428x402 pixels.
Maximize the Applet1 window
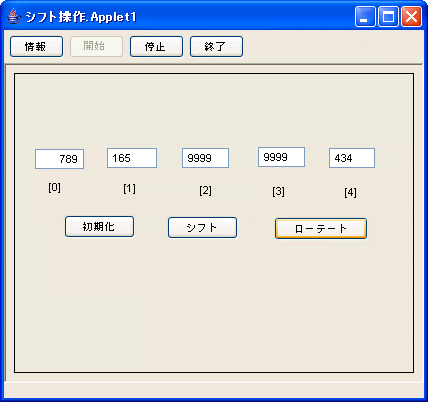click(x=388, y=16)
